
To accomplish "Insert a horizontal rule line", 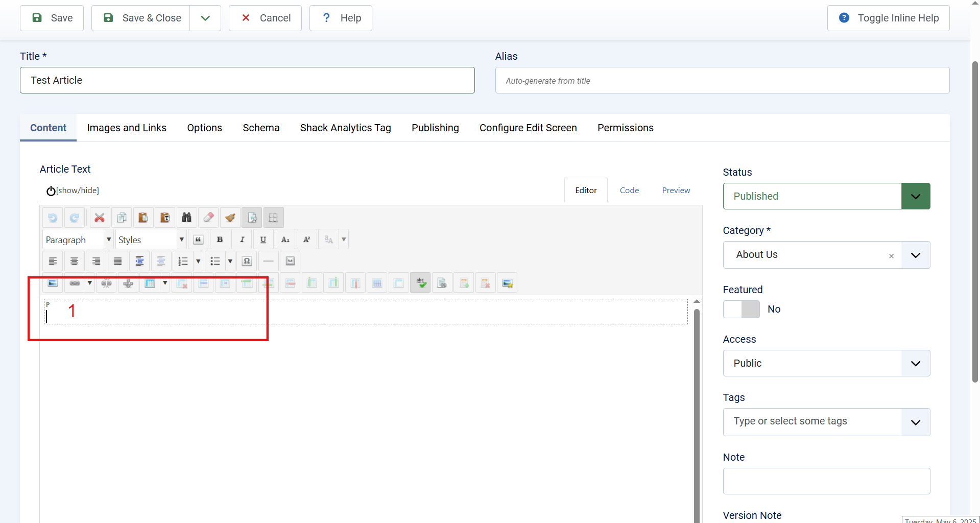I will [269, 261].
